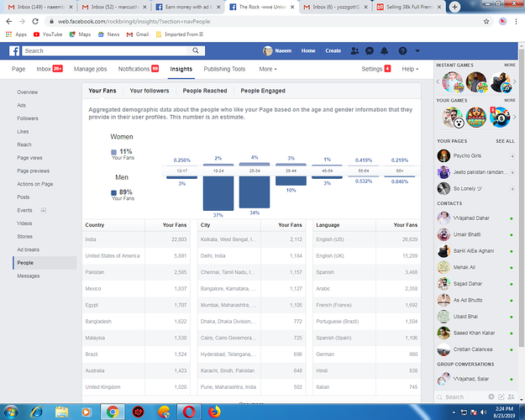Open Publishing Tools in page menu

[224, 69]
